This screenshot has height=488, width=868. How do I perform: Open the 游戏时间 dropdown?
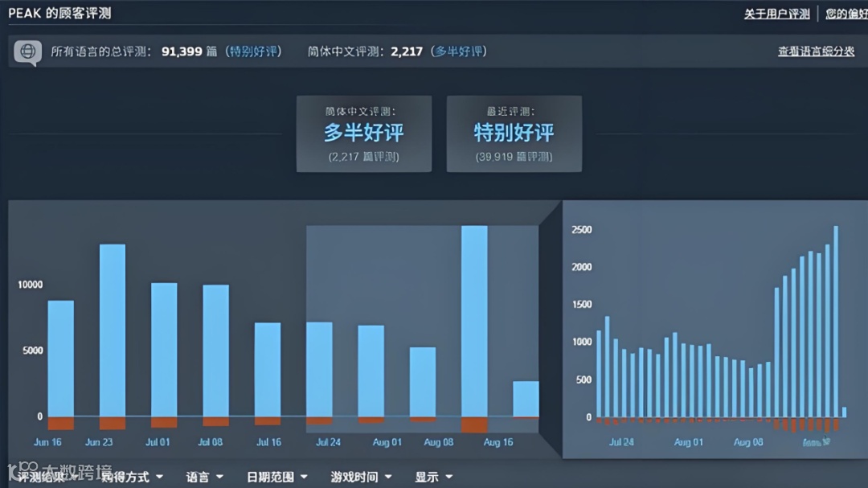pyautogui.click(x=361, y=477)
